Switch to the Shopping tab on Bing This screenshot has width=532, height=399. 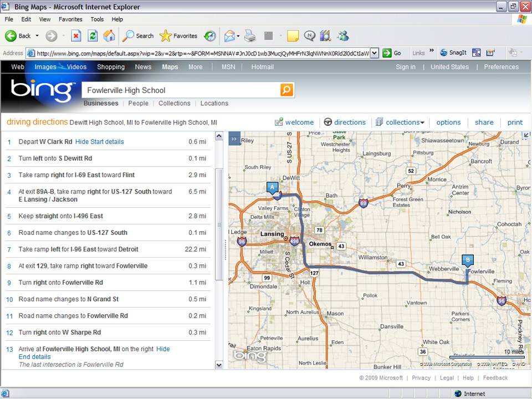point(111,67)
